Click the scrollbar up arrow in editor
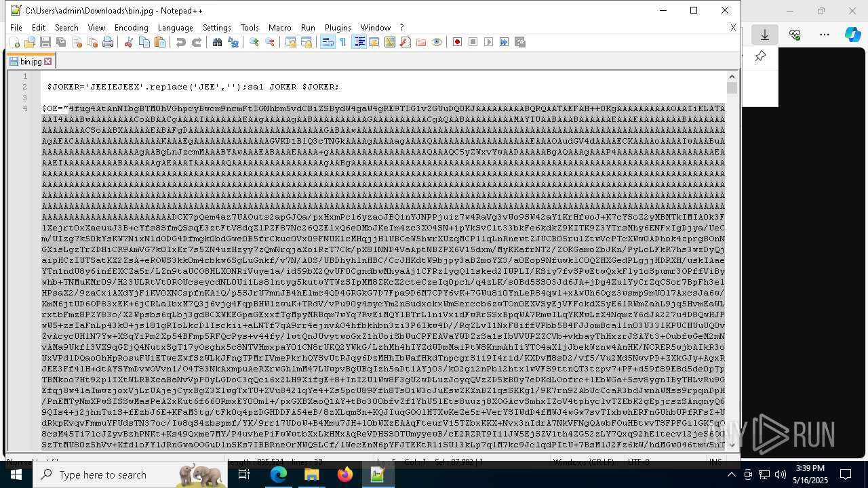 (732, 76)
